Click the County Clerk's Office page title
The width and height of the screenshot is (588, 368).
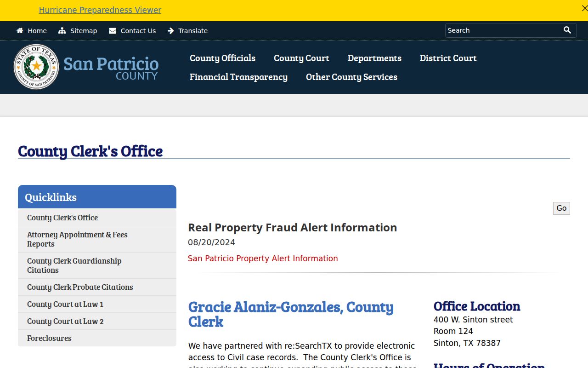90,151
